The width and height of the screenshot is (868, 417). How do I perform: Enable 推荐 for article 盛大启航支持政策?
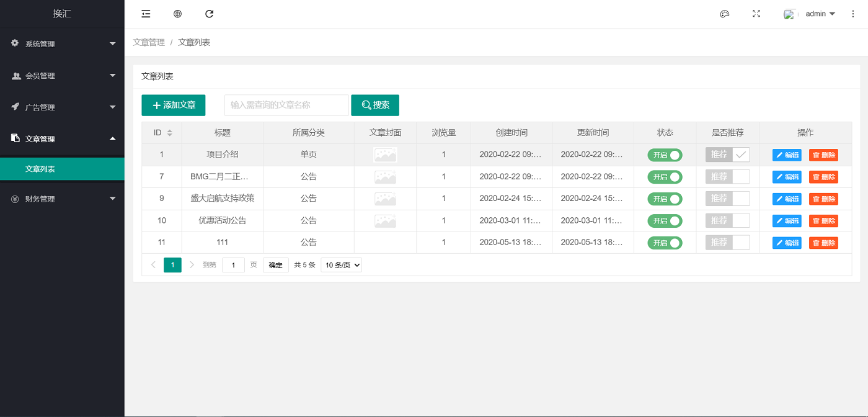pyautogui.click(x=727, y=199)
